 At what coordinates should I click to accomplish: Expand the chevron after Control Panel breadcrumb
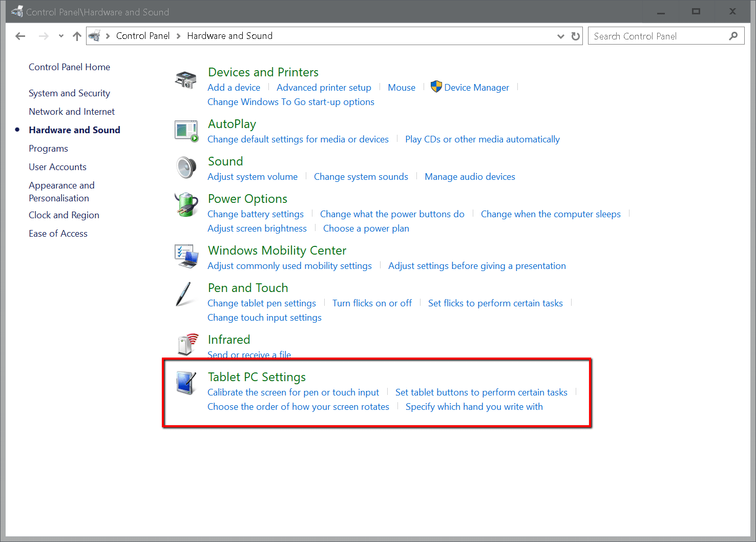click(178, 36)
